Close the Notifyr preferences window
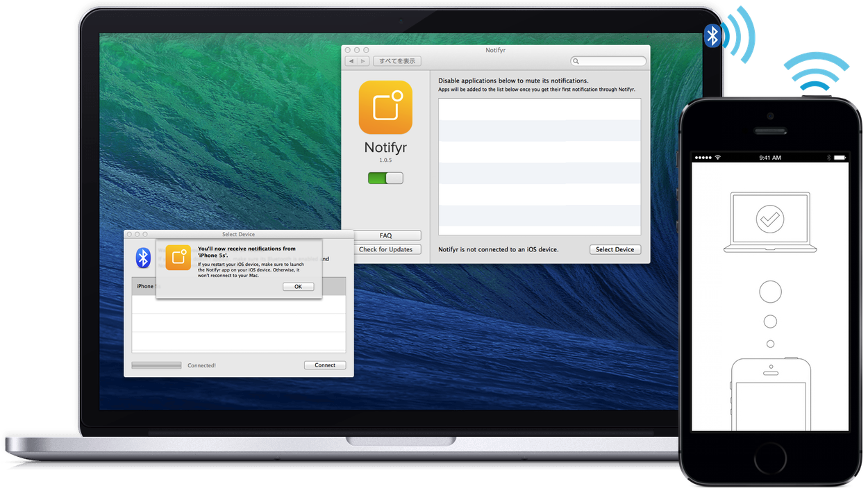The image size is (868, 493). (x=349, y=50)
